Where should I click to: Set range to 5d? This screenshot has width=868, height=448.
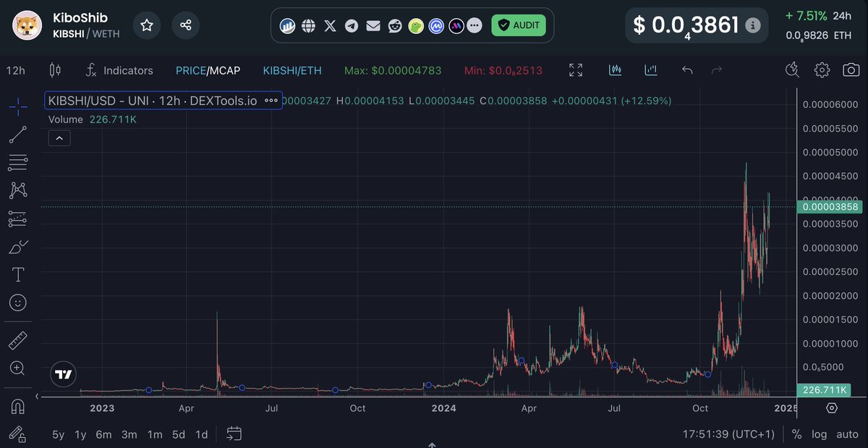(179, 434)
